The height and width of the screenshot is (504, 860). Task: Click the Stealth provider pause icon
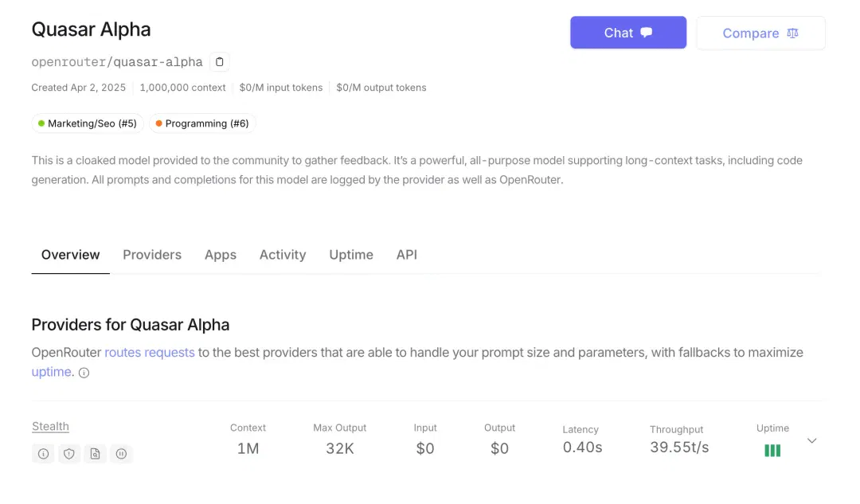tap(121, 454)
